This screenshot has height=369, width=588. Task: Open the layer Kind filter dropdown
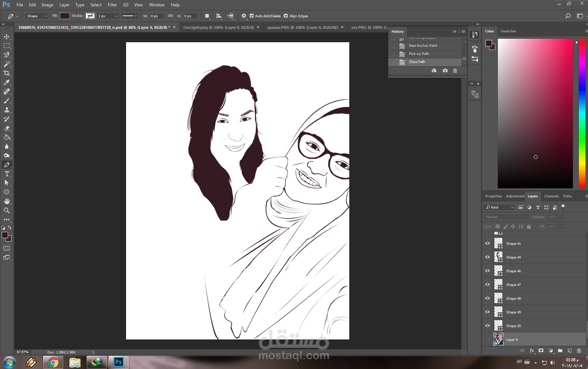coord(499,207)
